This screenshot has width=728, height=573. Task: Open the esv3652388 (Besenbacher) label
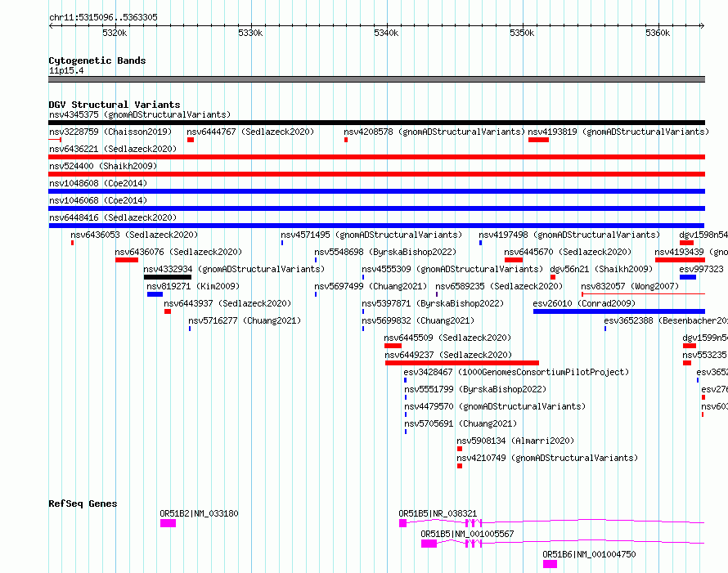[666, 320]
